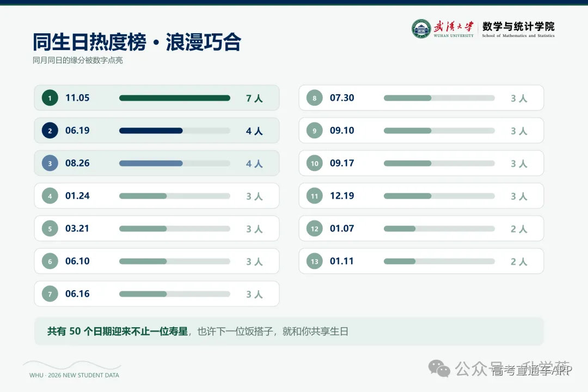Click rank badge 11 beside 12.19
The image size is (588, 392).
click(x=314, y=196)
